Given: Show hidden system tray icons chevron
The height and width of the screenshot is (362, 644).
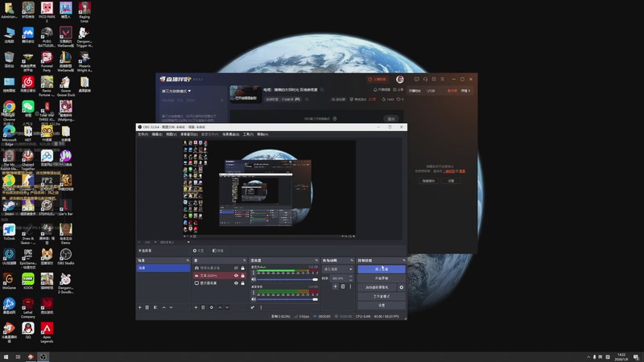Looking at the screenshot, I should [x=588, y=357].
